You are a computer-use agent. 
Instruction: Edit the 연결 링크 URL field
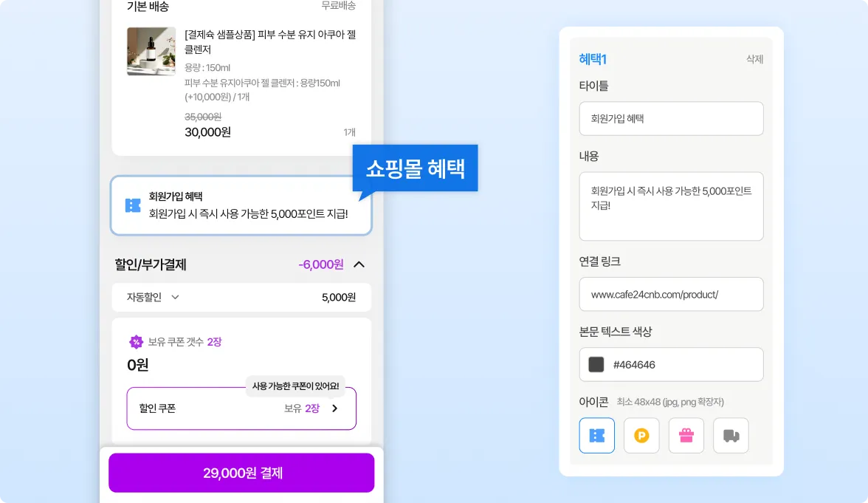pos(671,294)
